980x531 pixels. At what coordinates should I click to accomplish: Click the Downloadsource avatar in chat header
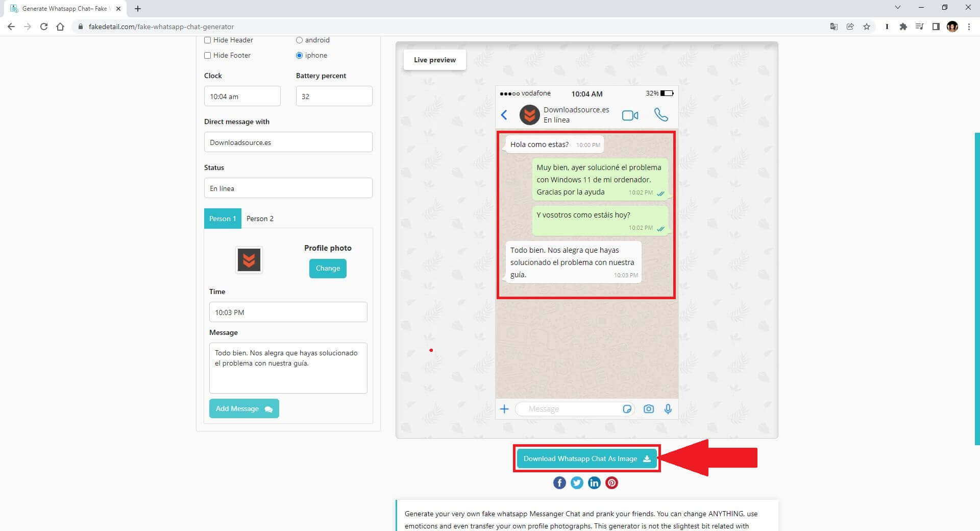tap(529, 115)
